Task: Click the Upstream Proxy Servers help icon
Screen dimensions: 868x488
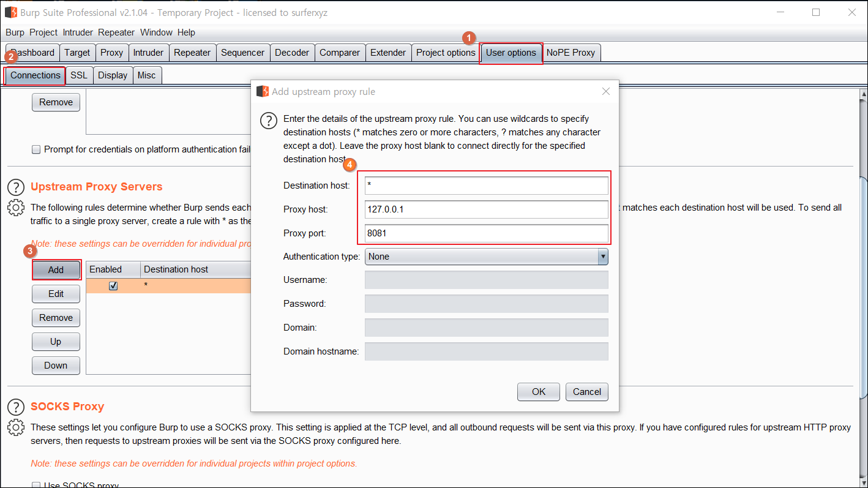Action: tap(16, 187)
